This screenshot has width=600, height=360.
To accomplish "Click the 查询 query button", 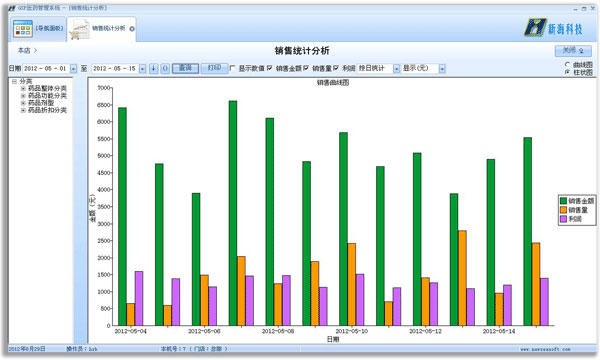I will coord(185,68).
